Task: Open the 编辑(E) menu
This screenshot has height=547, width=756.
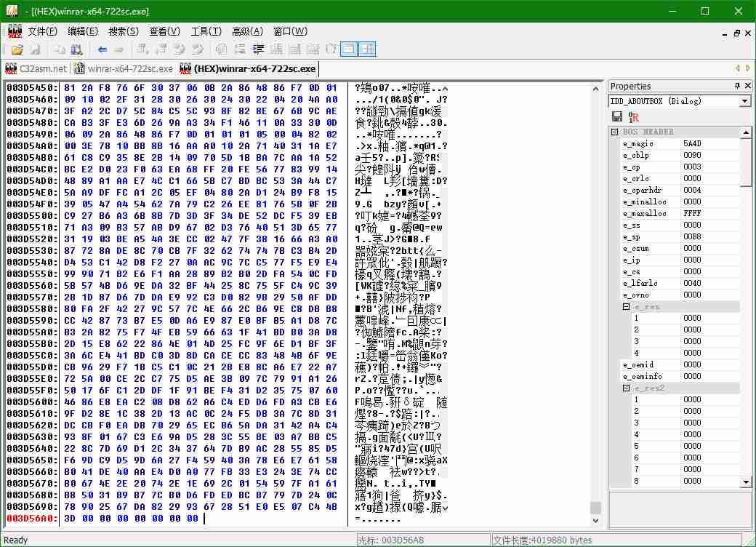Action: point(83,32)
